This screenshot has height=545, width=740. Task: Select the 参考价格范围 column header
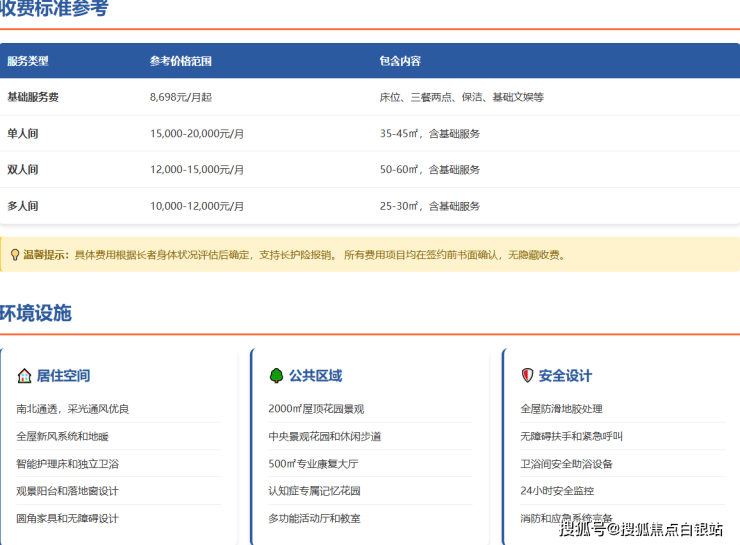pyautogui.click(x=181, y=61)
